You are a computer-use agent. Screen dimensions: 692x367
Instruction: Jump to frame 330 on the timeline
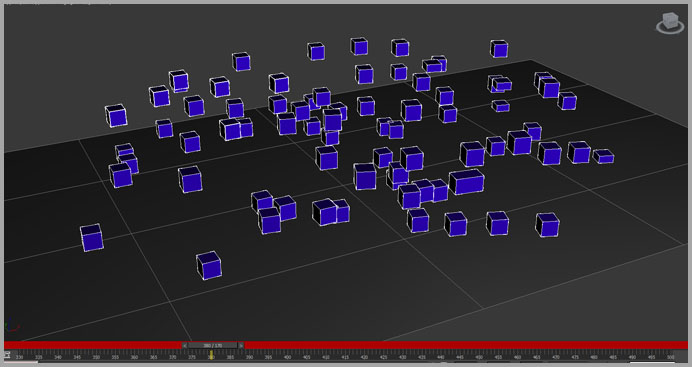[x=19, y=357]
